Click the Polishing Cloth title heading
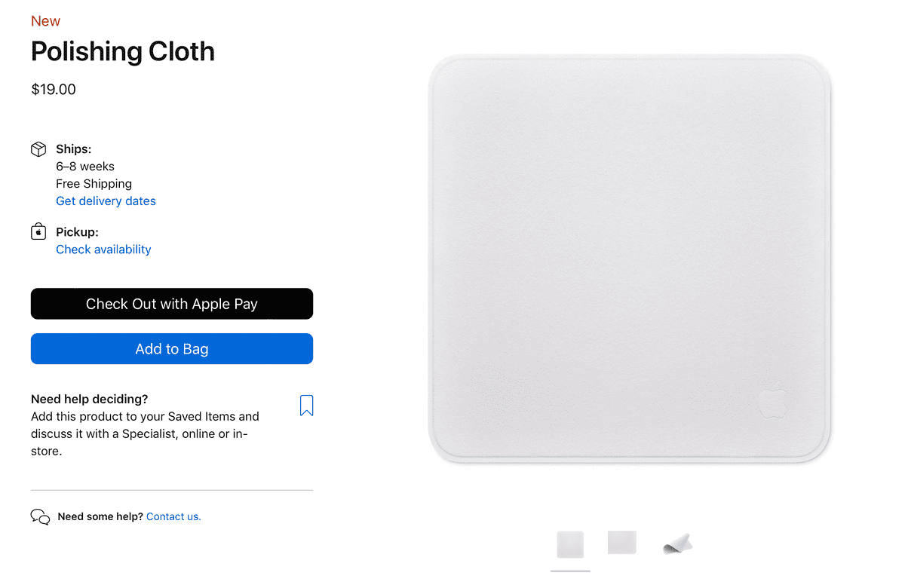This screenshot has height=588, width=905. click(123, 51)
